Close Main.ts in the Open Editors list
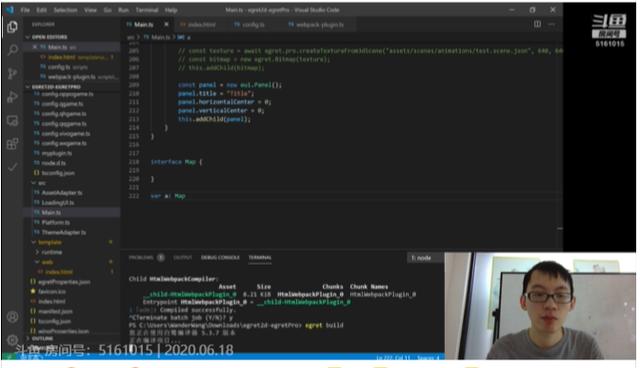Screen dimensions: 640x368 point(35,47)
